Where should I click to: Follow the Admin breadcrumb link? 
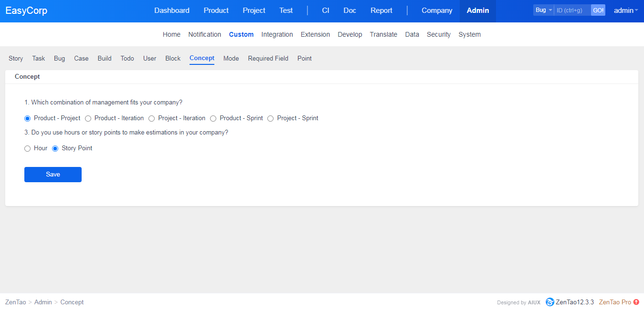[43, 302]
